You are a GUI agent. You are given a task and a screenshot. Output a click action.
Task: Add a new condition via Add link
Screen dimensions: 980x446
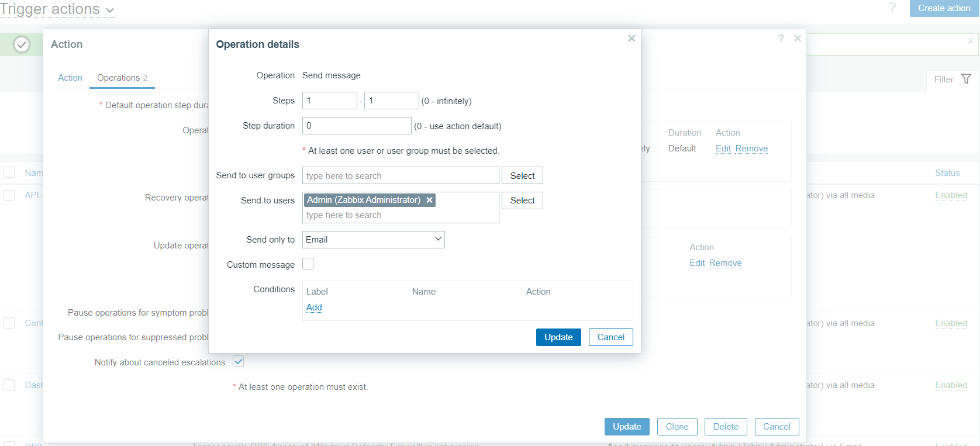(314, 307)
